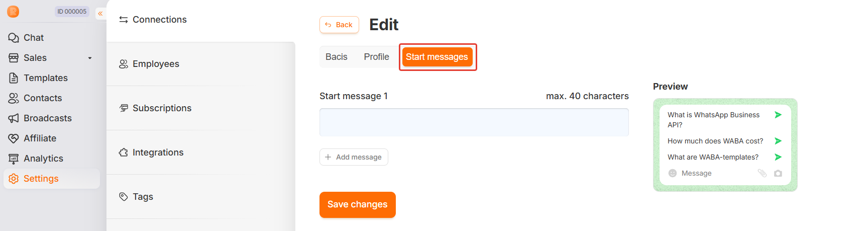Switch to the Profile tab
868x231 pixels.
pos(376,57)
